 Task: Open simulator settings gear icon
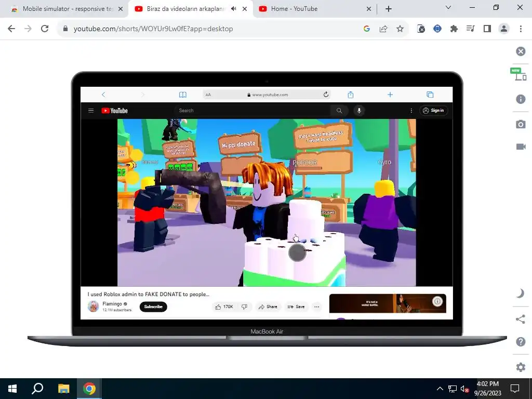521,367
